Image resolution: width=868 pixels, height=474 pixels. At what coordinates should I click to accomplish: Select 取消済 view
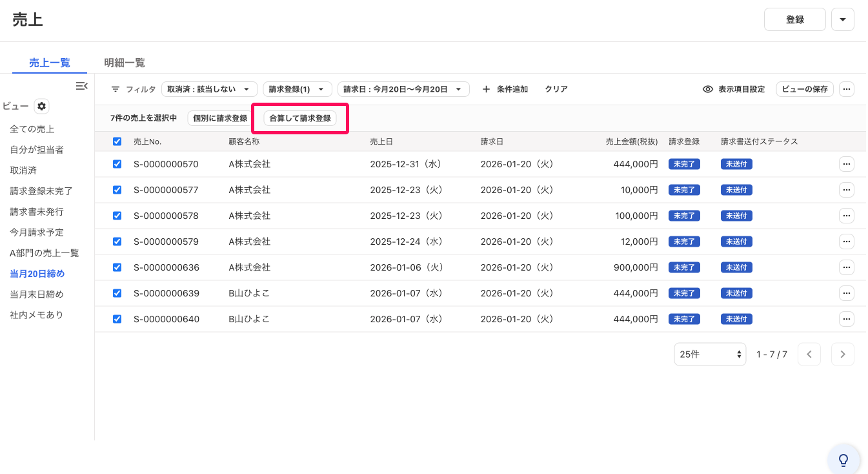tap(23, 170)
